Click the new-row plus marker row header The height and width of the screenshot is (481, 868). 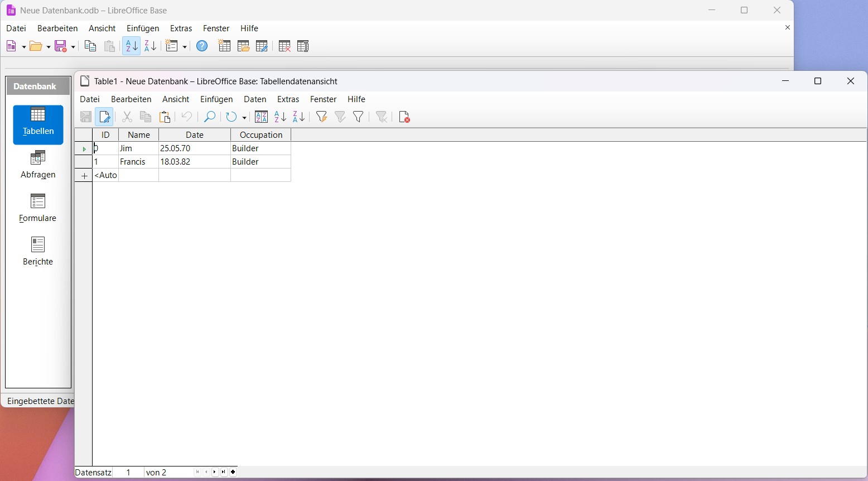click(84, 176)
